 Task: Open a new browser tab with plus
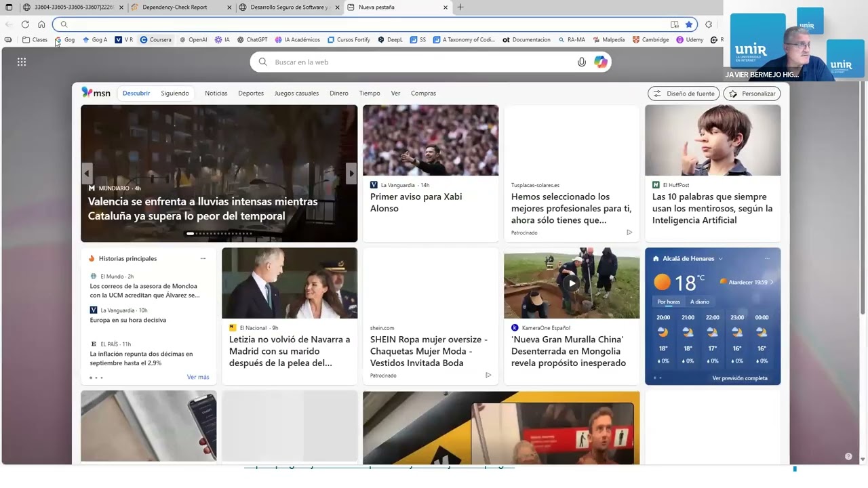460,7
